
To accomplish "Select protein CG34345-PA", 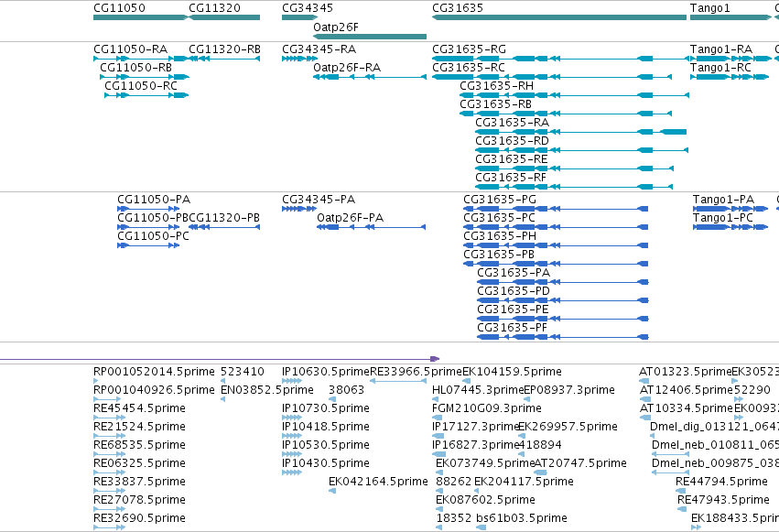I will point(299,209).
